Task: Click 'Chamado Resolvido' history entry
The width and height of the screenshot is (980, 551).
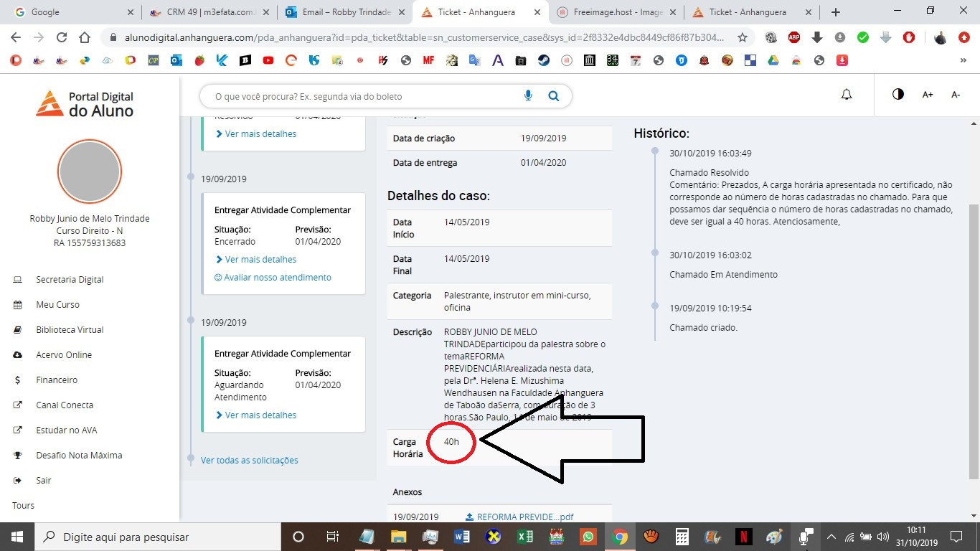Action: [709, 173]
